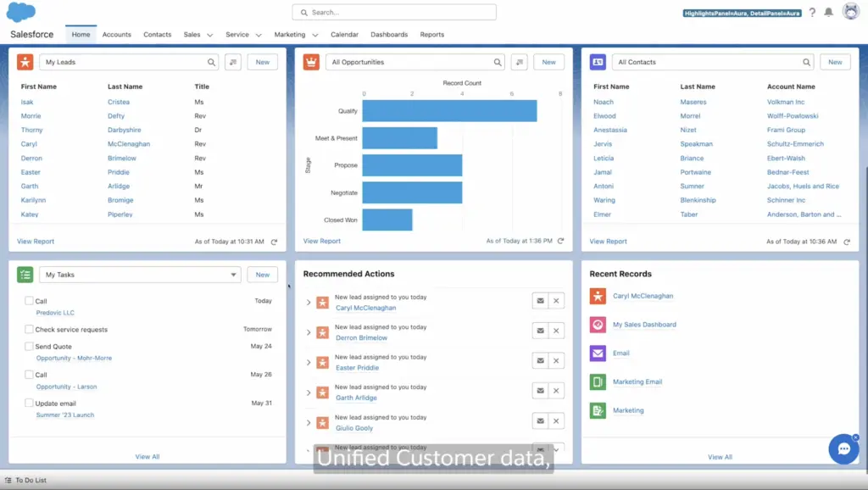Expand the Giulio Gooly recommended action
Viewport: 868px width, 490px height.
tap(309, 422)
